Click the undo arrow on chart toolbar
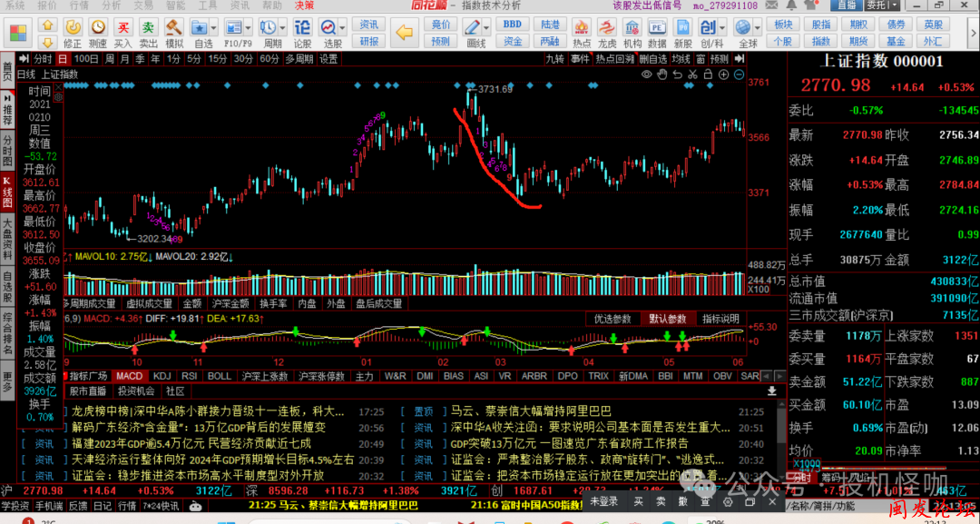The width and height of the screenshot is (980, 524). point(678,74)
